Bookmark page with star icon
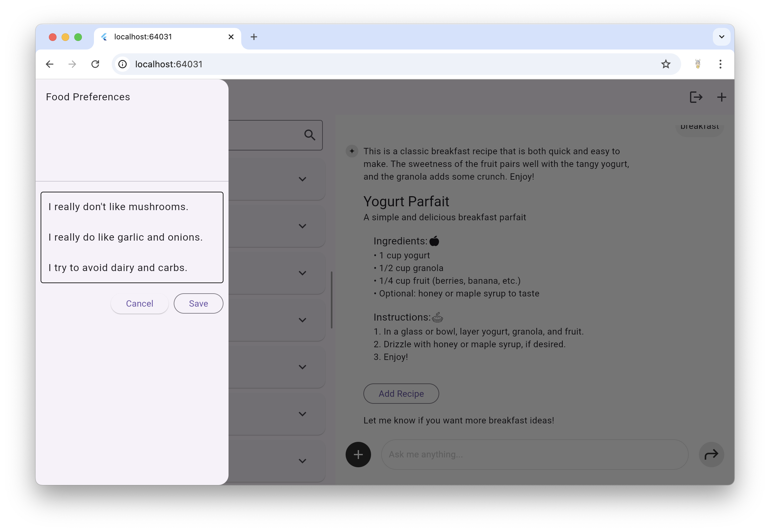 click(665, 64)
